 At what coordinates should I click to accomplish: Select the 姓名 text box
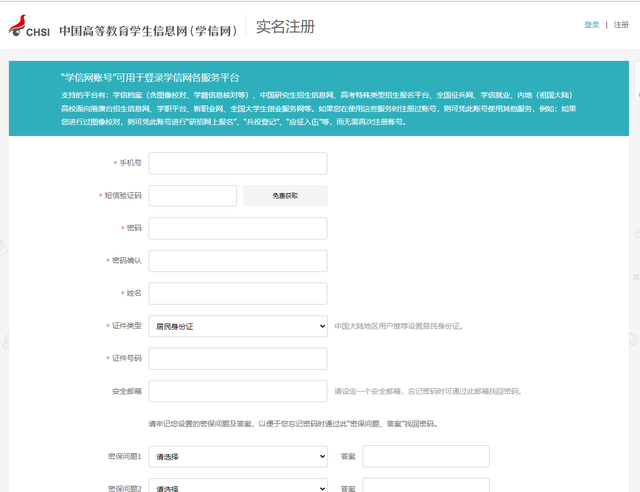click(x=237, y=293)
